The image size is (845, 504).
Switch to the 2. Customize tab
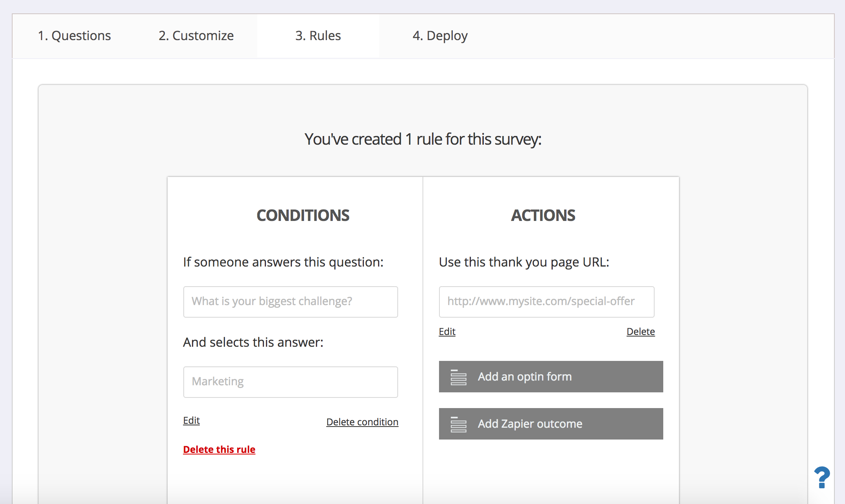(196, 36)
